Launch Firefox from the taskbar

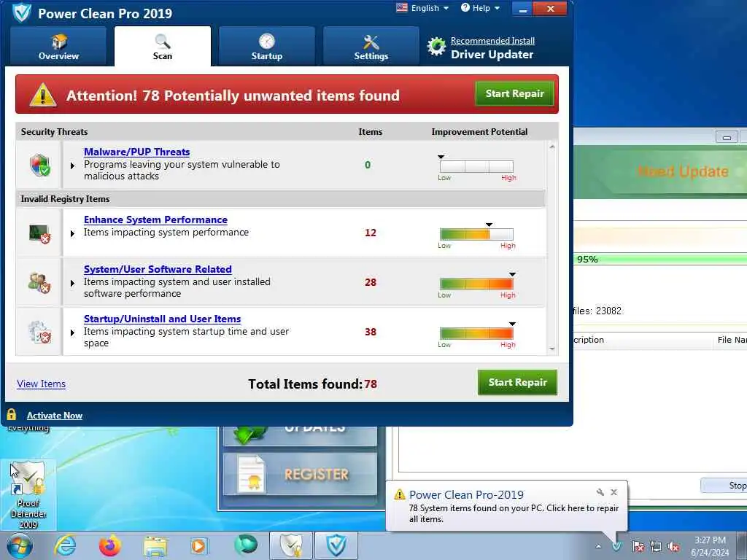click(109, 545)
